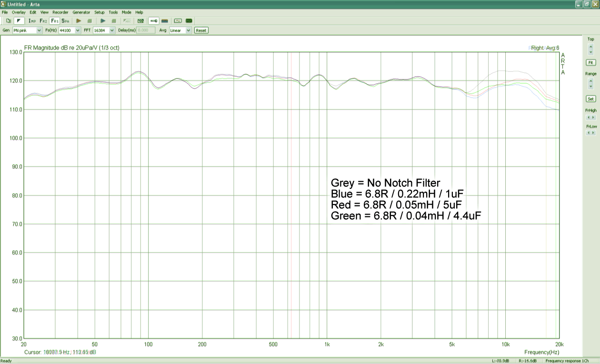Open the Overlay menu
Image resolution: width=600 pixels, height=364 pixels.
[19, 12]
